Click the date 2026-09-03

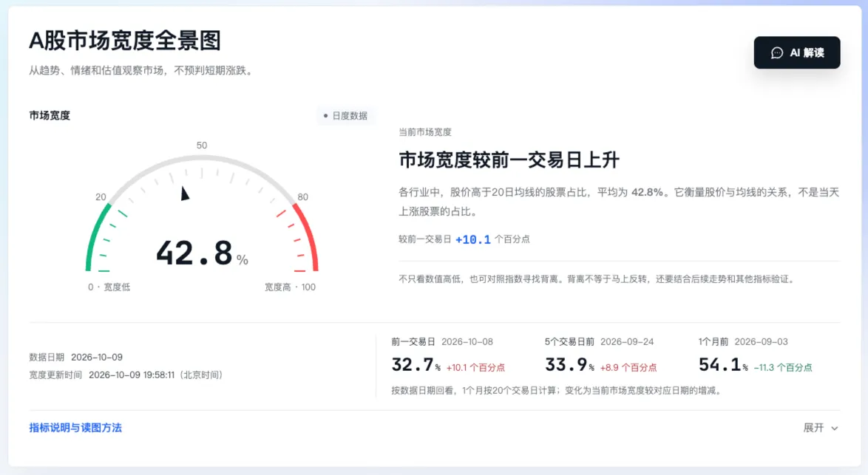(x=761, y=342)
